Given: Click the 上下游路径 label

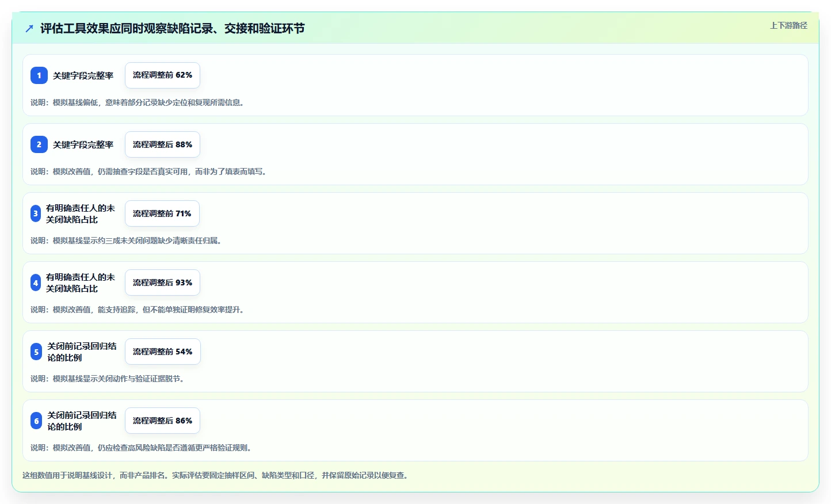Looking at the screenshot, I should coord(788,25).
